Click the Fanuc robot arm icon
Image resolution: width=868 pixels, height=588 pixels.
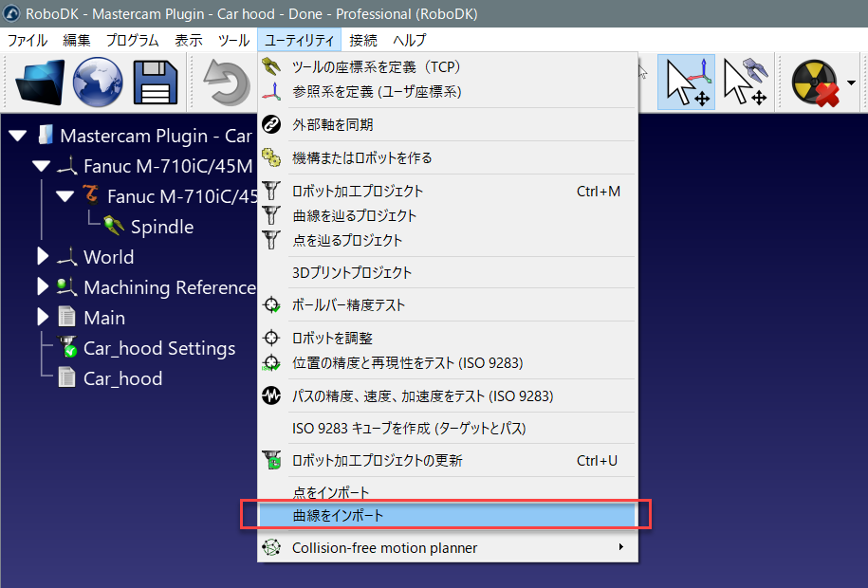91,194
